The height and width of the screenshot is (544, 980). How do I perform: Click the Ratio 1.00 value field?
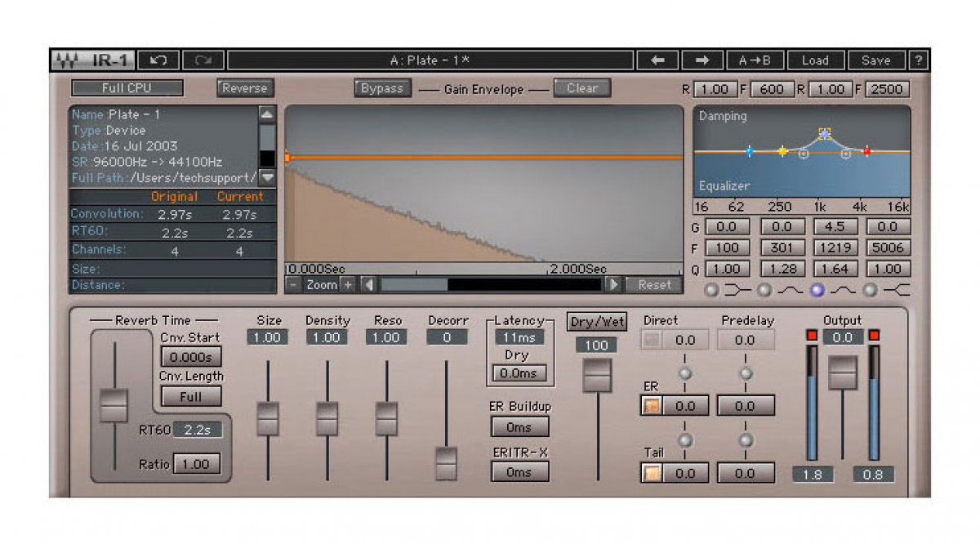point(196,464)
